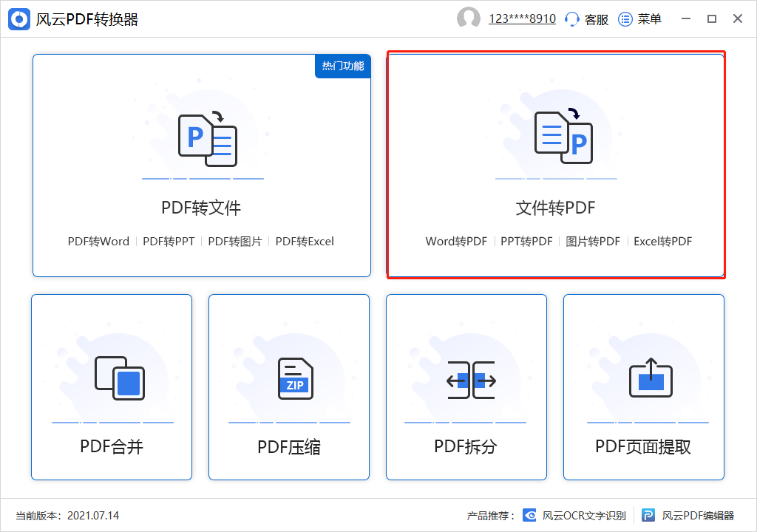Click the PDF页面提取 extract icon

pos(651,378)
